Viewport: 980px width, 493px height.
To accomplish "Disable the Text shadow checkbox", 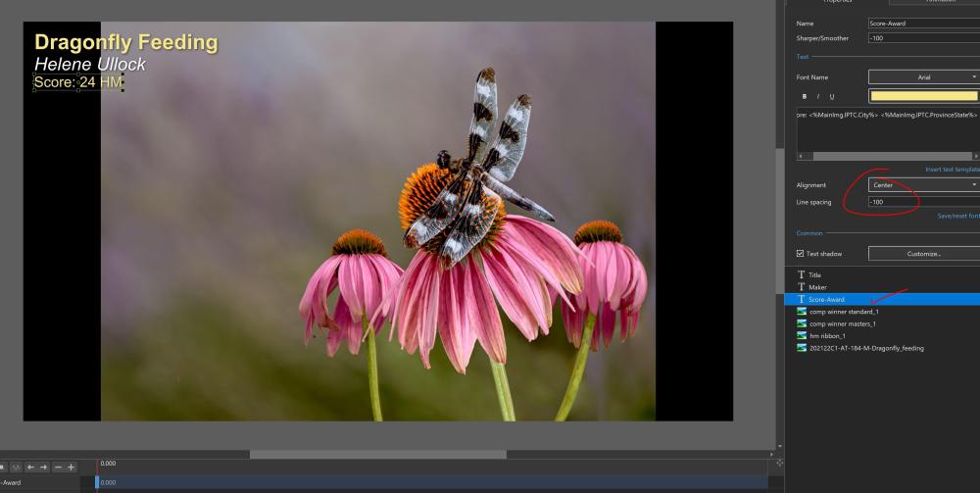I will 801,254.
